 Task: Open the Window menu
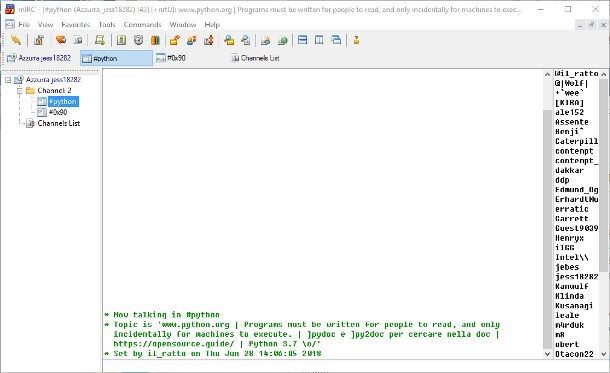click(182, 25)
